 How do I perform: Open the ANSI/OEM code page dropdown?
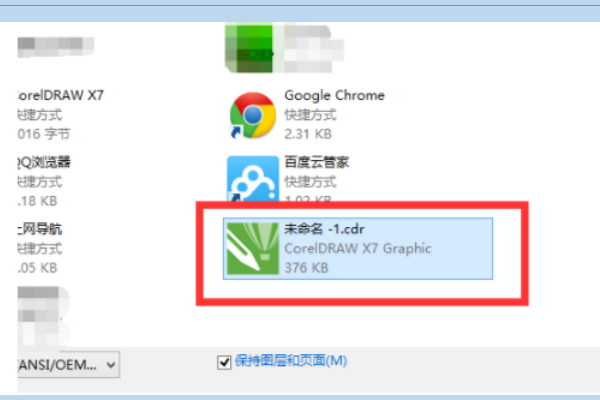point(69,365)
